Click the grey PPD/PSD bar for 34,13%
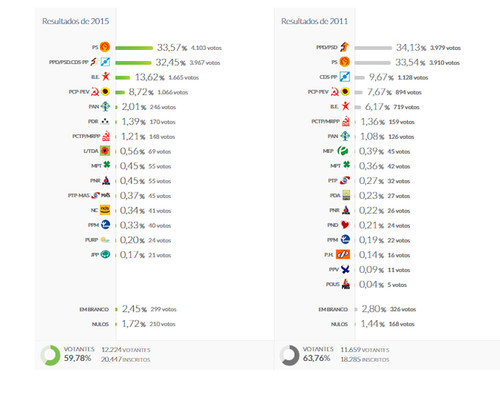The image size is (500, 402). [373, 48]
